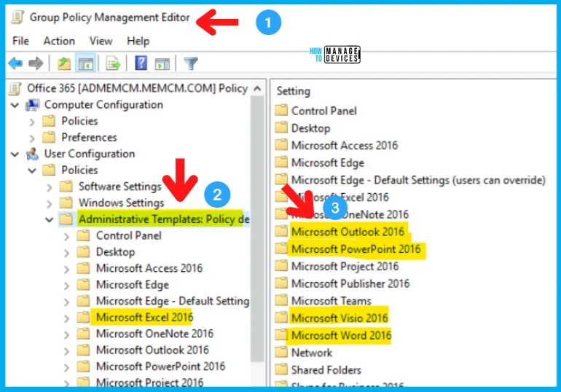Click the folder icon beside Microsoft Teams
This screenshot has width=561, height=392.
[x=281, y=300]
